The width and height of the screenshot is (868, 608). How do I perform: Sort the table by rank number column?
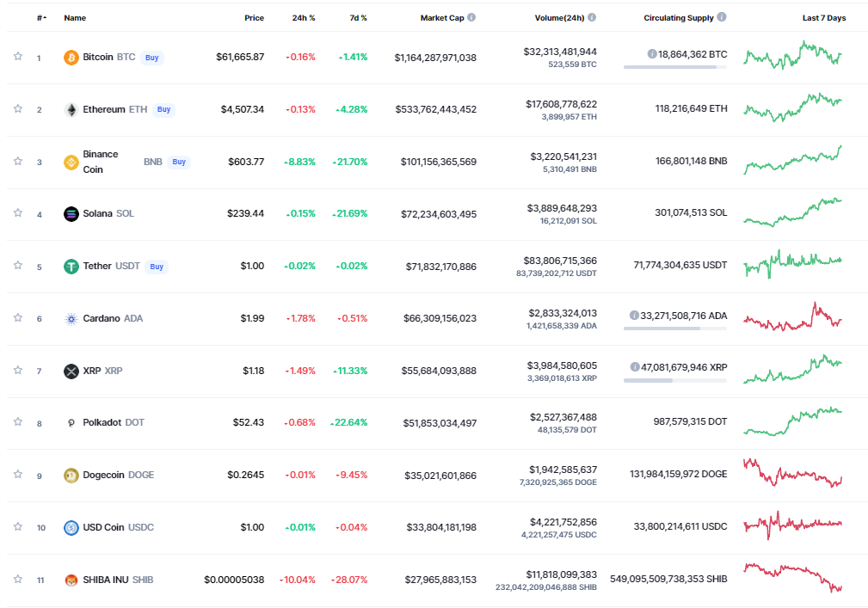pyautogui.click(x=41, y=18)
